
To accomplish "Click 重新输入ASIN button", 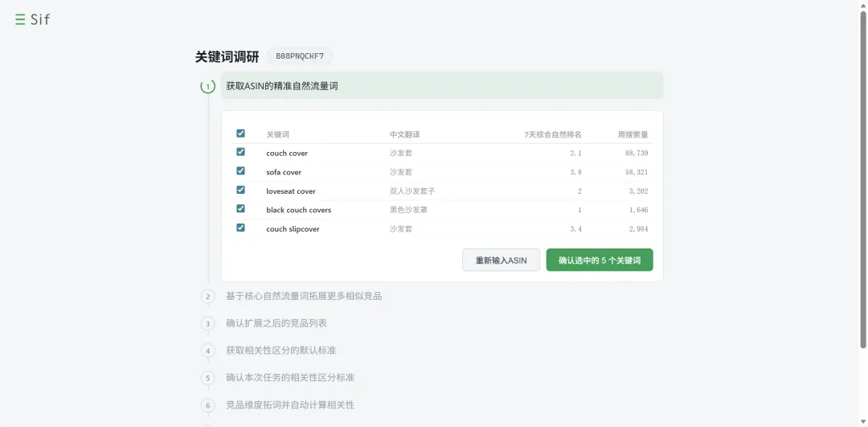I will point(501,260).
